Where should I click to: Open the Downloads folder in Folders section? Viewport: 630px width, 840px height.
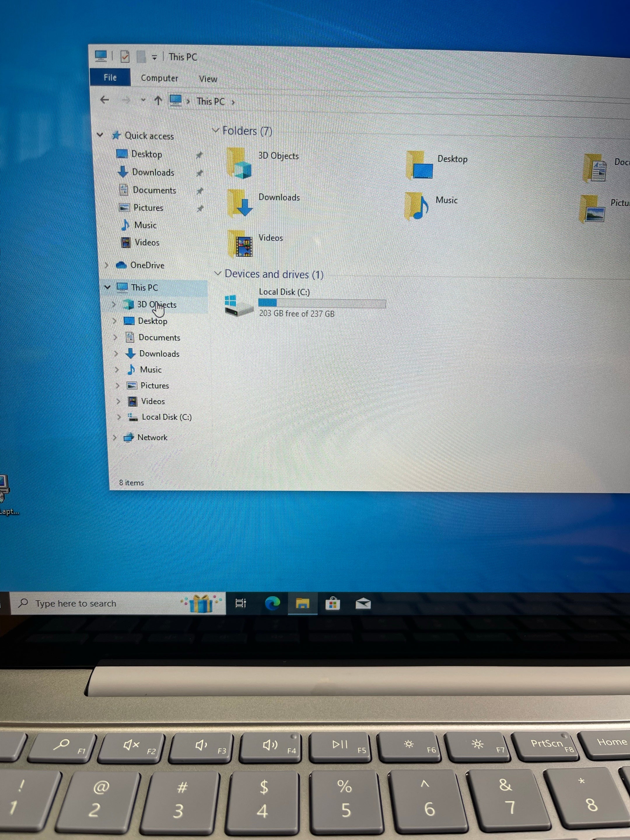click(240, 204)
